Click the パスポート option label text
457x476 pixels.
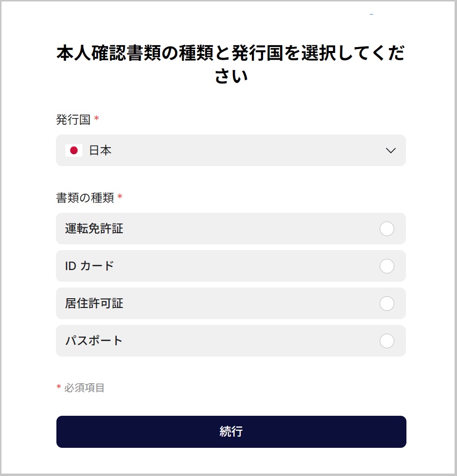(x=94, y=341)
